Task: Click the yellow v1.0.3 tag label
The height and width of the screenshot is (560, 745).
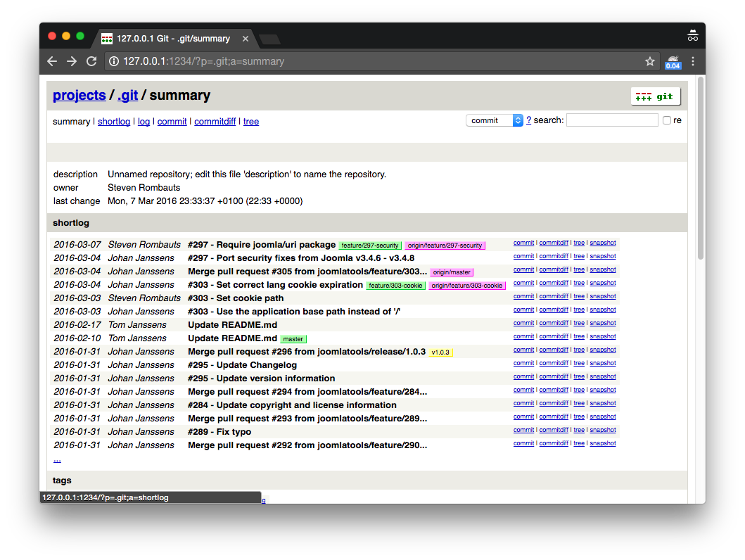Action: tap(440, 352)
